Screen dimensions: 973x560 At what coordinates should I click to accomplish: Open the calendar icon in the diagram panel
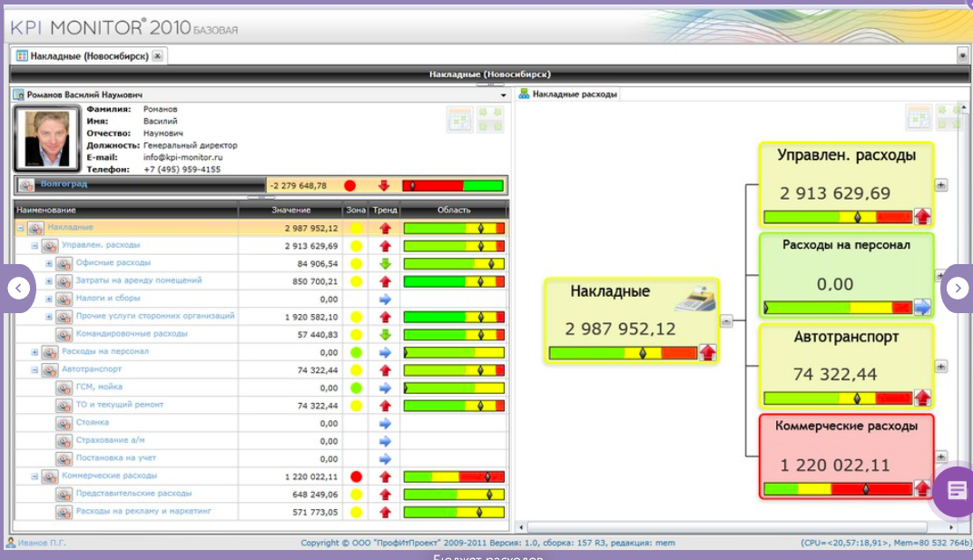(919, 116)
